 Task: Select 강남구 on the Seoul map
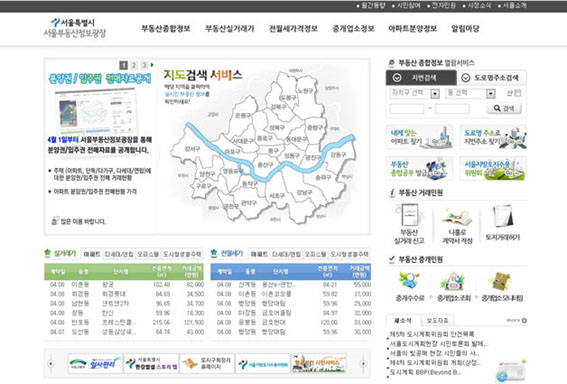pyautogui.click(x=304, y=192)
